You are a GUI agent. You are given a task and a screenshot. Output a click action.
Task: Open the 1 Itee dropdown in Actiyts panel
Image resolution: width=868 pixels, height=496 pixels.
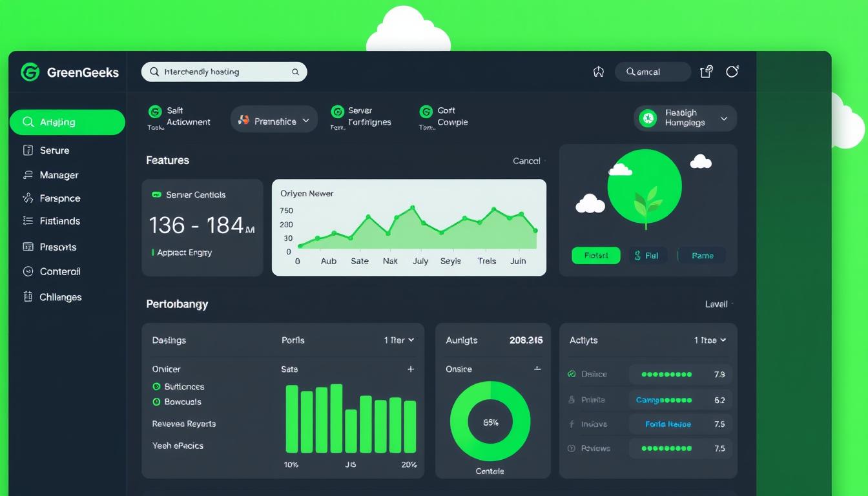pyautogui.click(x=710, y=340)
